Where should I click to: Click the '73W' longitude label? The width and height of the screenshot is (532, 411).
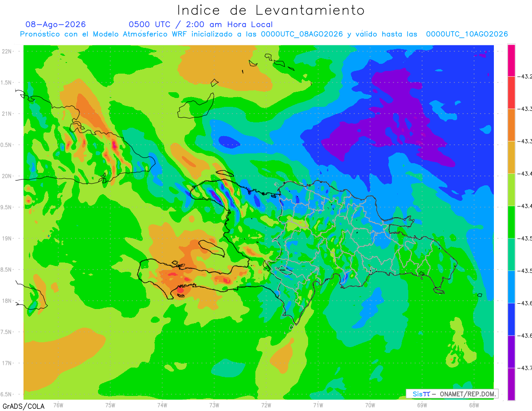pyautogui.click(x=214, y=405)
